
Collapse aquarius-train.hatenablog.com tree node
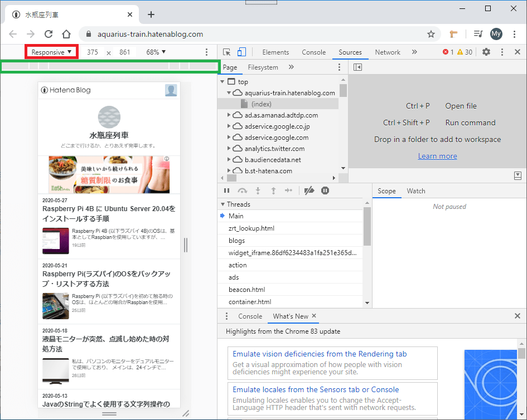coord(229,92)
